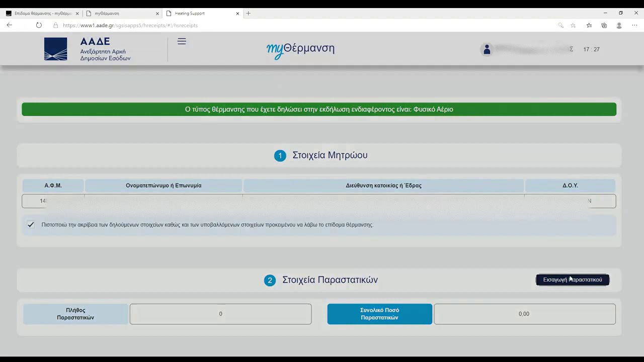Open the hamburger menu next to the ΑΑΔΕ logo

point(182,42)
